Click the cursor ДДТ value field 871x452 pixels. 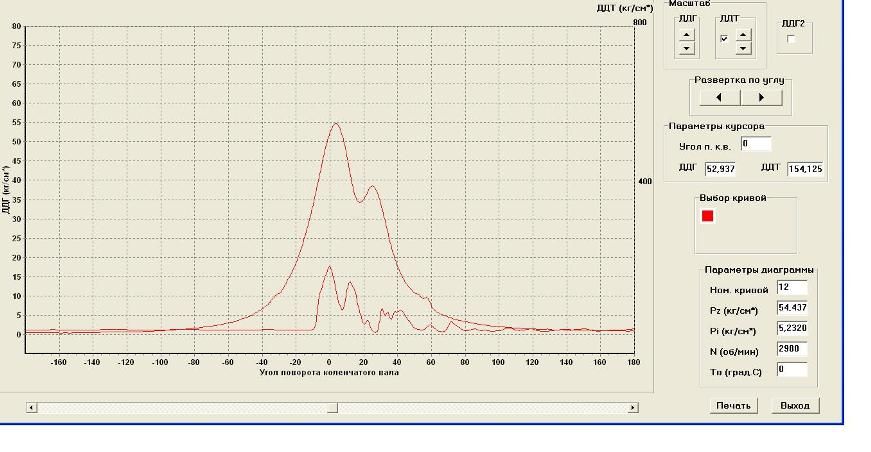(805, 169)
